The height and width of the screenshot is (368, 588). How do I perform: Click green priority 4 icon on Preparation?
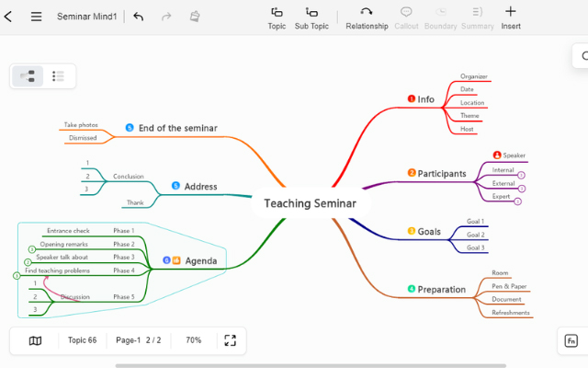412,289
